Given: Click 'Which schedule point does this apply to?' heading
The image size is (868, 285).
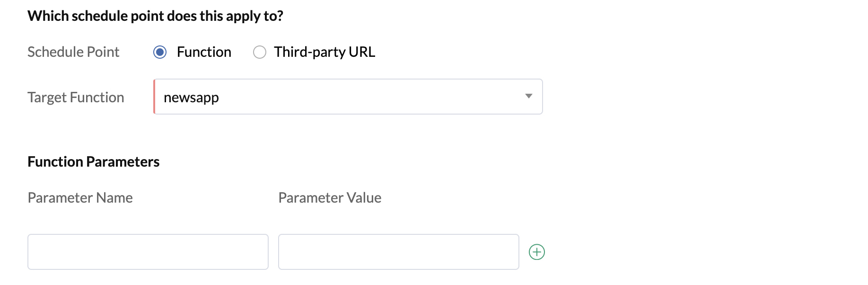Looking at the screenshot, I should coord(155,16).
